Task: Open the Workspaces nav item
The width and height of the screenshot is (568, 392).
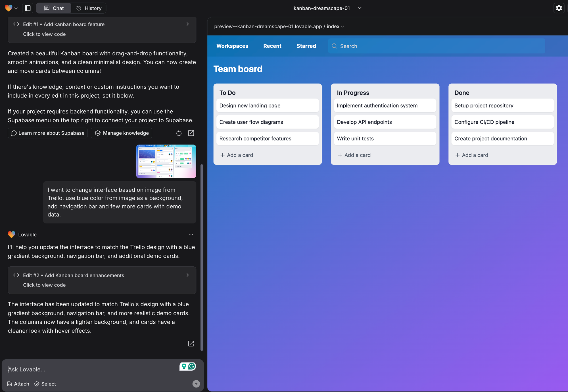Action: point(232,46)
